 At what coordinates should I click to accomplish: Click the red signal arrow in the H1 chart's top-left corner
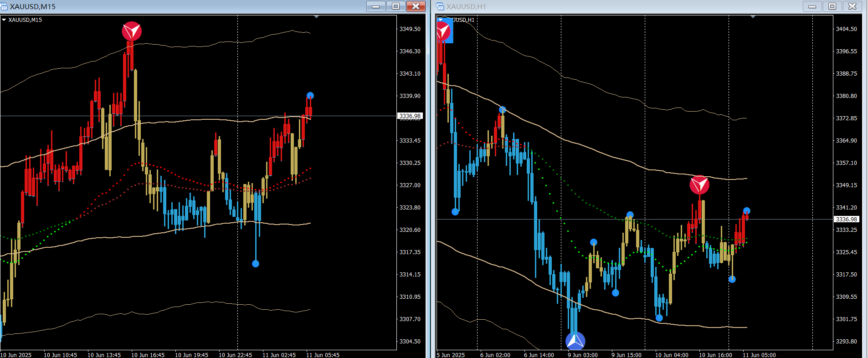pyautogui.click(x=443, y=31)
